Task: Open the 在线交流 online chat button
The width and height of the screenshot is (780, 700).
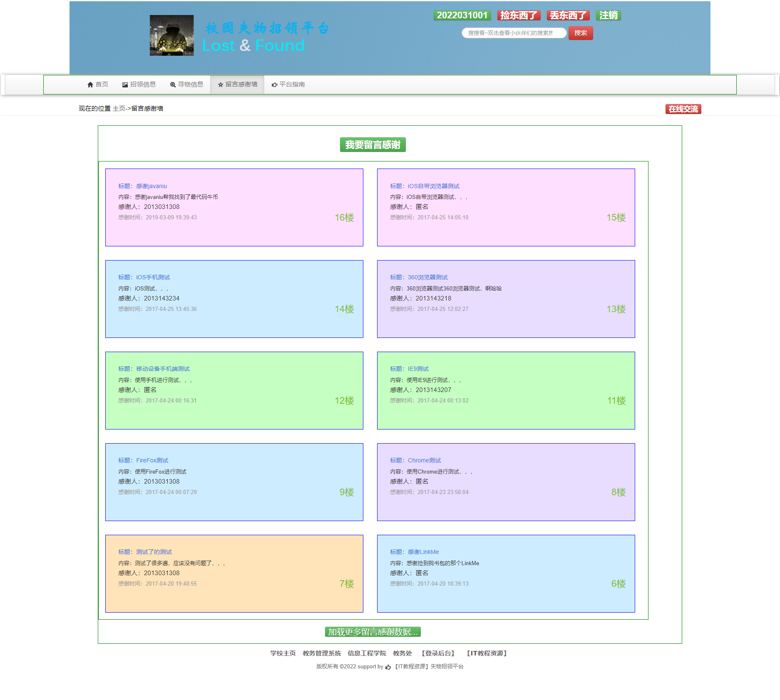Action: click(x=683, y=109)
